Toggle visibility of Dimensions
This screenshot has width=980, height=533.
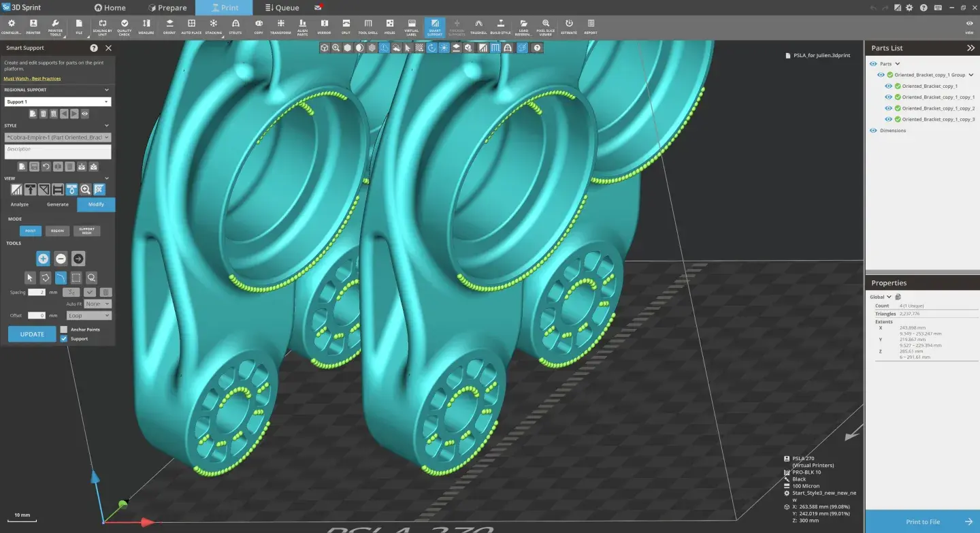pyautogui.click(x=873, y=130)
